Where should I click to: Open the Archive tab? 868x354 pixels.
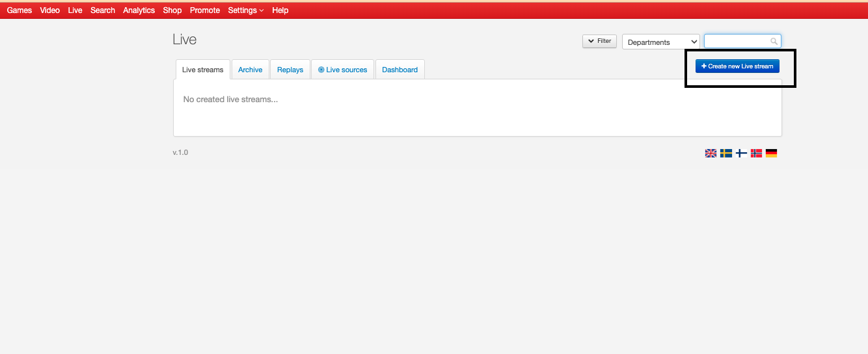[250, 70]
